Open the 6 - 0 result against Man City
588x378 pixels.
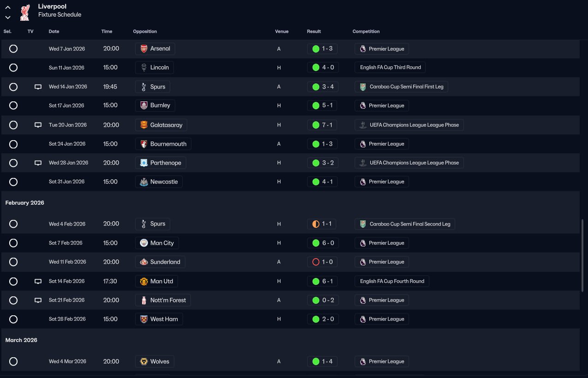pos(322,243)
